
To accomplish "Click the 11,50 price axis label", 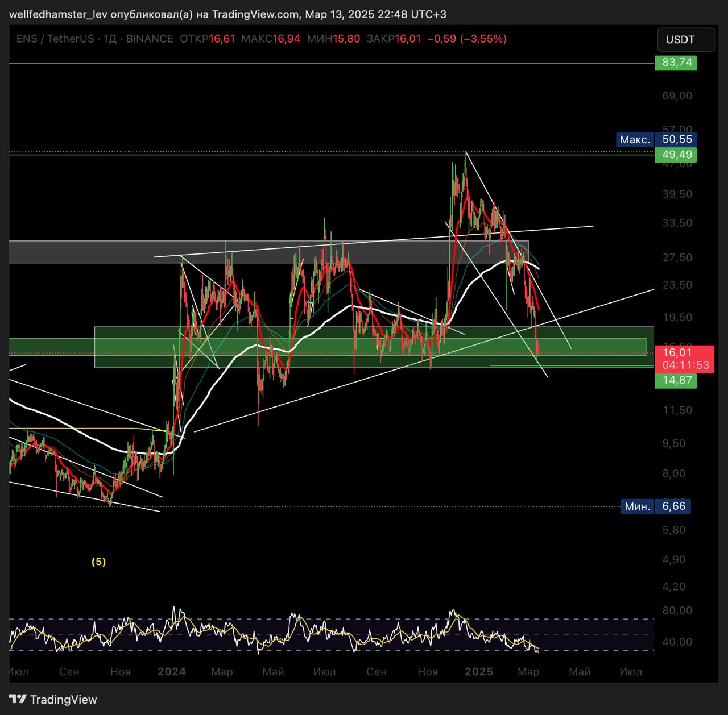I will [677, 410].
